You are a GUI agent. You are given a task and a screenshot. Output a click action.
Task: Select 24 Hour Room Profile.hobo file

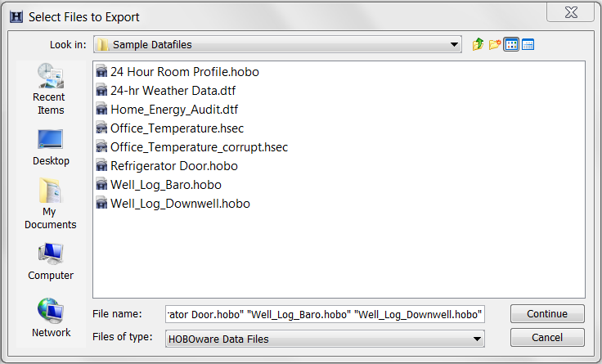click(x=184, y=72)
